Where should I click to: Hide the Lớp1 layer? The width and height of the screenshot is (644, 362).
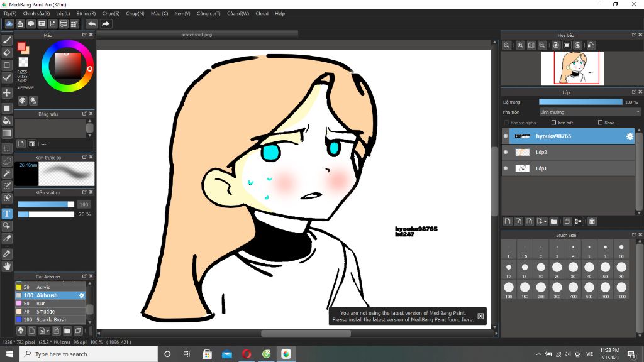pos(506,168)
